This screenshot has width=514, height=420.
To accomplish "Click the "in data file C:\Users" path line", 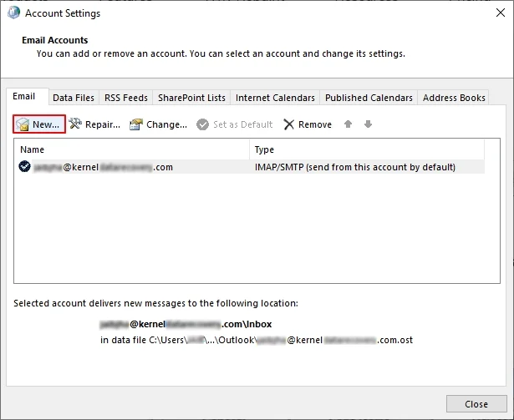I will click(257, 340).
